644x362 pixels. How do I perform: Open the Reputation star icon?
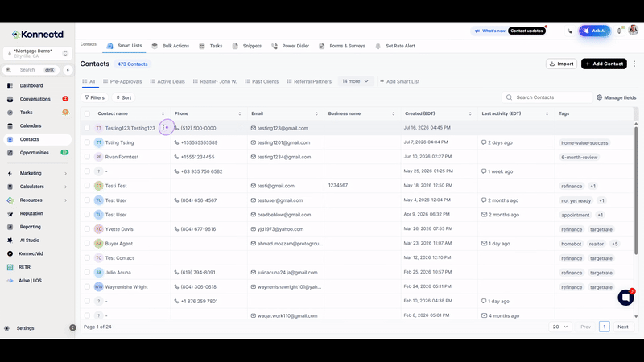point(10,214)
